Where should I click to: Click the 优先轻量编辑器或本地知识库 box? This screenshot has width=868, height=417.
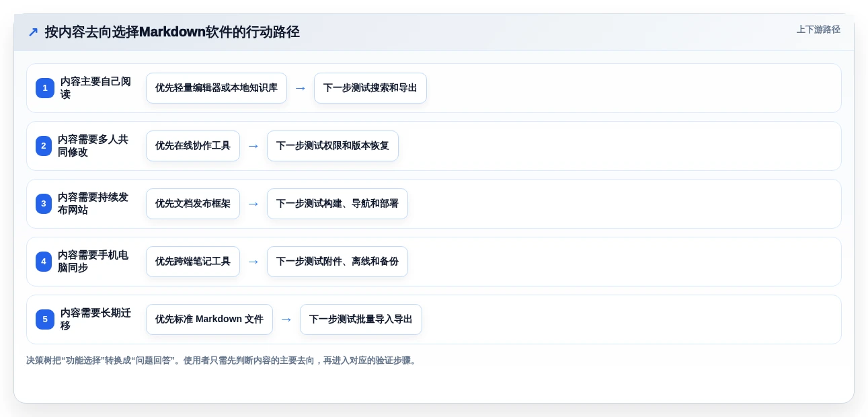tap(216, 88)
